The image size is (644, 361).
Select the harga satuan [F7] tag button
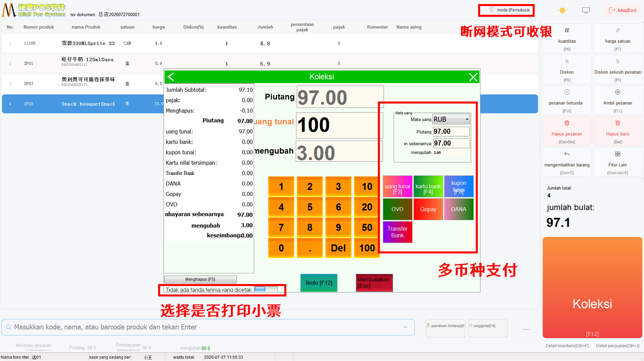(618, 38)
